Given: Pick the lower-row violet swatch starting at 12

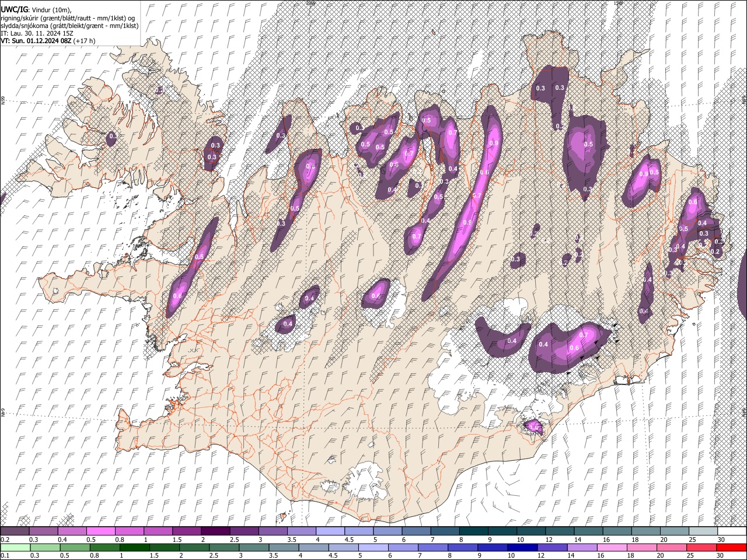Looking at the screenshot, I should click(x=553, y=548).
